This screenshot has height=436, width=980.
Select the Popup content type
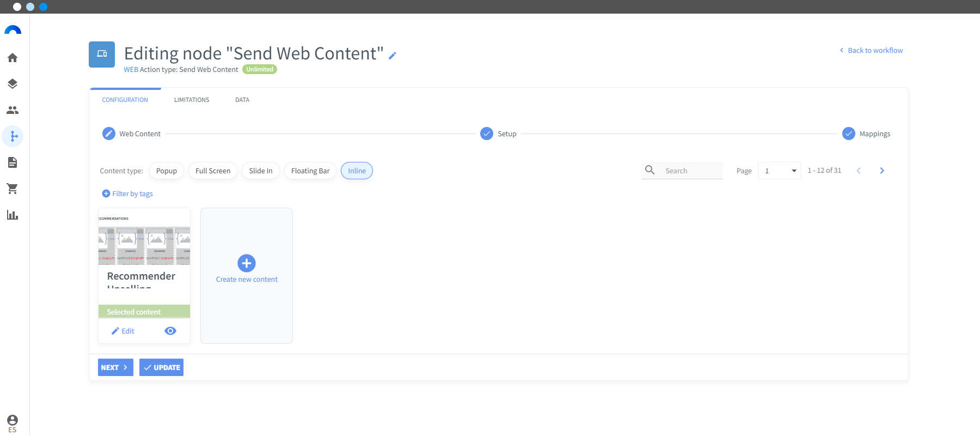[x=167, y=171]
